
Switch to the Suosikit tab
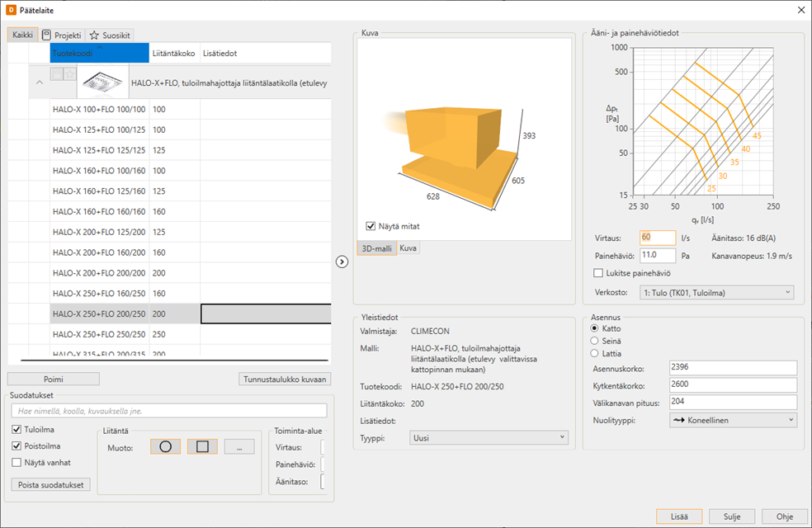[110, 35]
